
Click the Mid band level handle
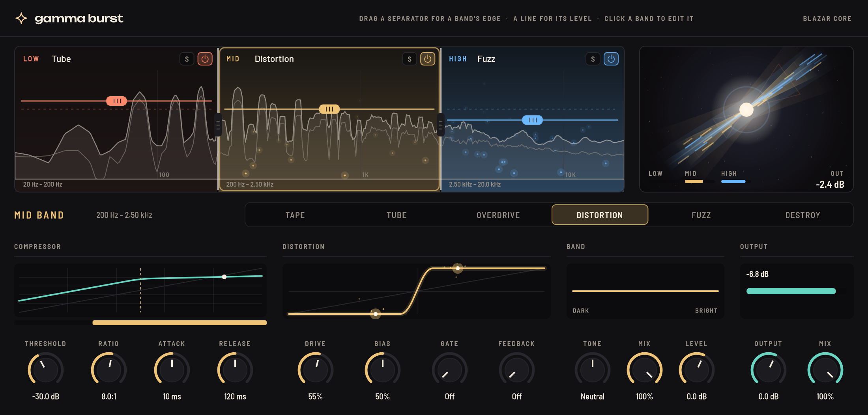click(x=329, y=109)
